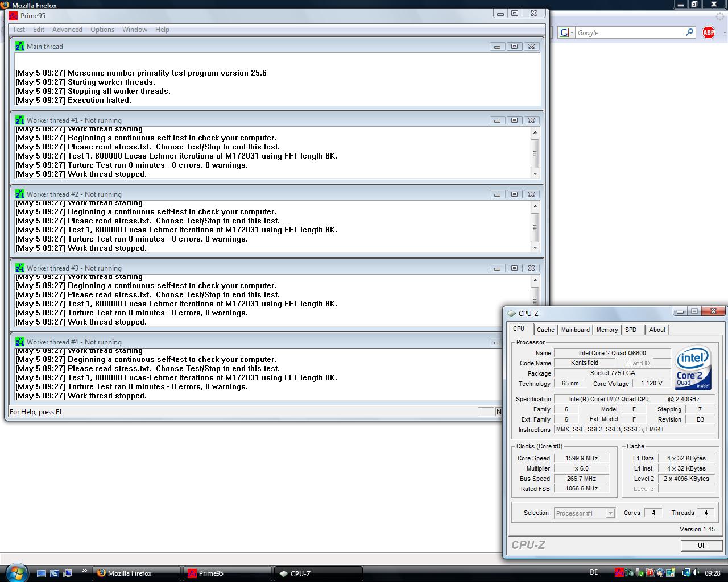This screenshot has width=728, height=582.
Task: Open the Help menu in Prime95
Action: [162, 30]
